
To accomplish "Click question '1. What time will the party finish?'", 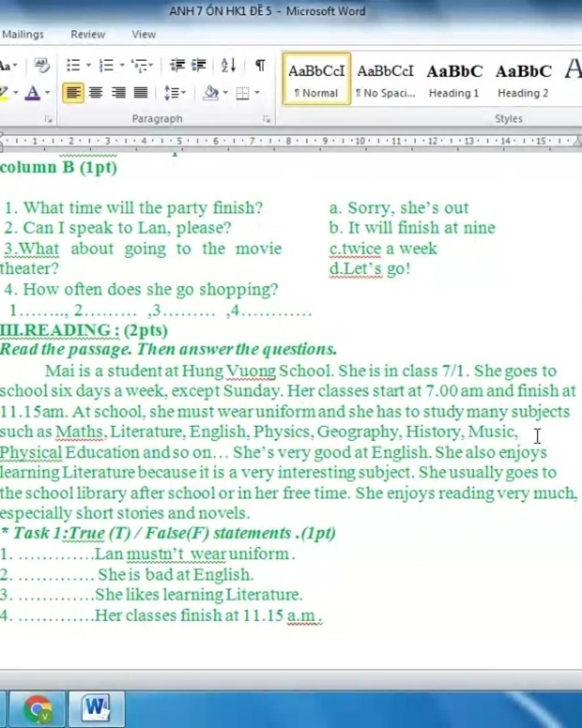I will click(134, 208).
